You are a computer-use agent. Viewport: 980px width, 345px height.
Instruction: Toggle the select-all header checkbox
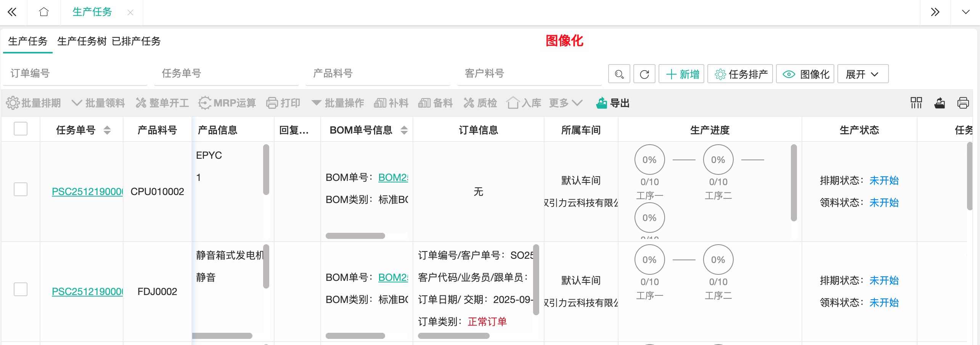(21, 129)
